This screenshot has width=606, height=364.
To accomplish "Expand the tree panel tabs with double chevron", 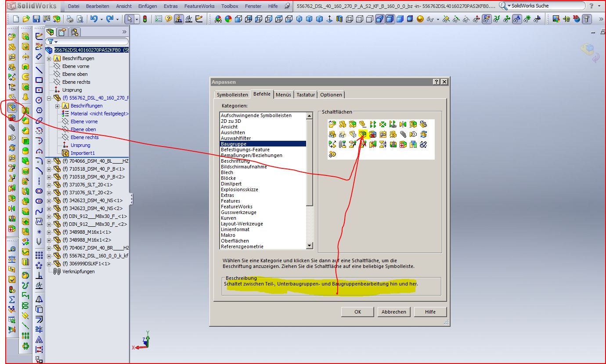I will coord(124,32).
